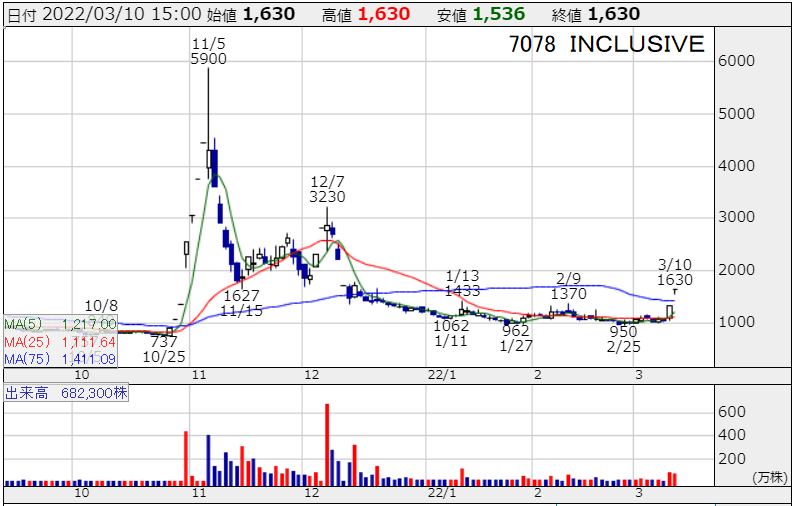Click the 737 10/25 low annotation
This screenshot has height=506, width=794.
164,349
